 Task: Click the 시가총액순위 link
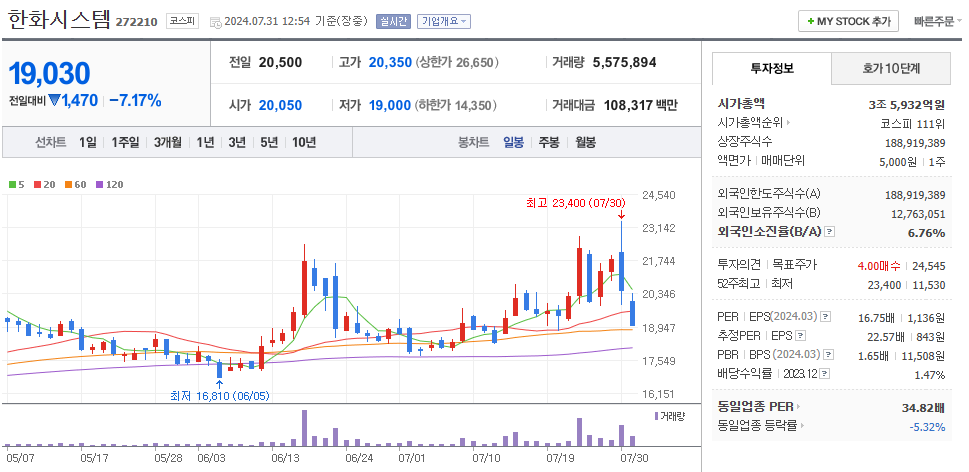tap(750, 123)
